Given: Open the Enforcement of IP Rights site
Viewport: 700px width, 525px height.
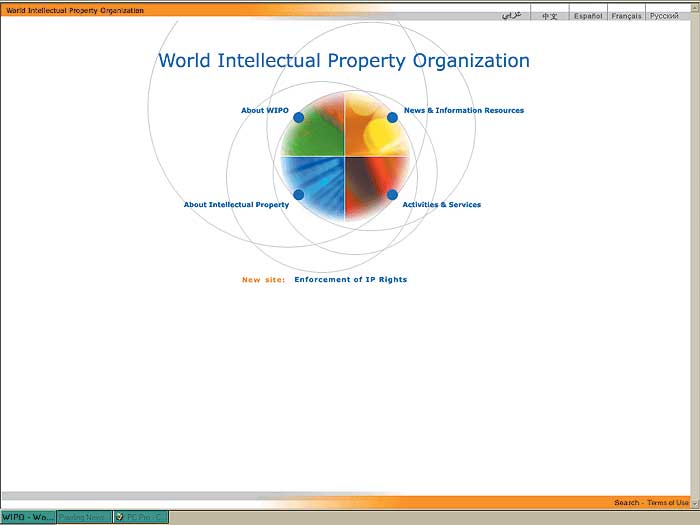Looking at the screenshot, I should (350, 279).
